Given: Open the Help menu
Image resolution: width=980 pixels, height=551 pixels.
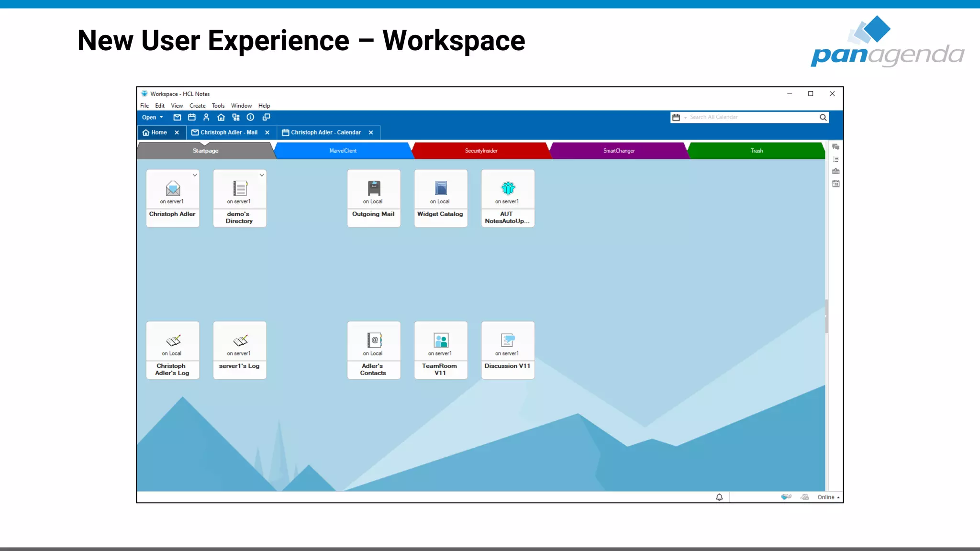Looking at the screenshot, I should [x=264, y=106].
